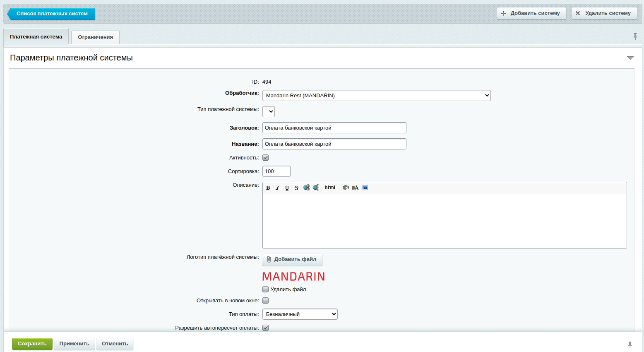
Task: Click the Обработчик: label
Action: click(242, 93)
